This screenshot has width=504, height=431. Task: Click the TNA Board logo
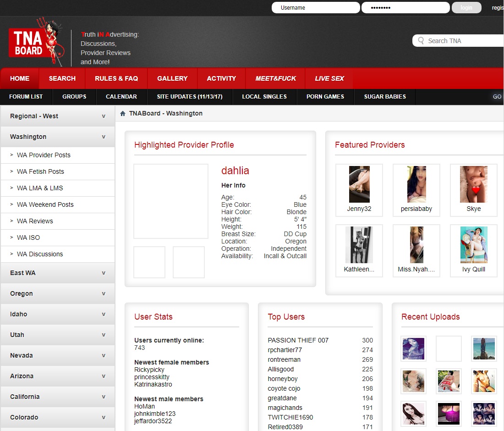point(34,43)
